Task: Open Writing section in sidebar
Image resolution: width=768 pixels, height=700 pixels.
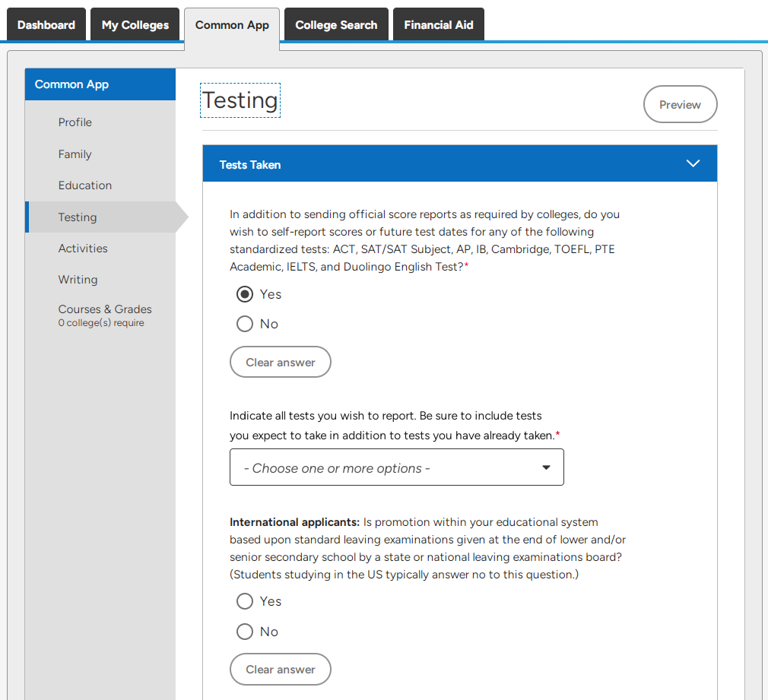Action: click(78, 280)
